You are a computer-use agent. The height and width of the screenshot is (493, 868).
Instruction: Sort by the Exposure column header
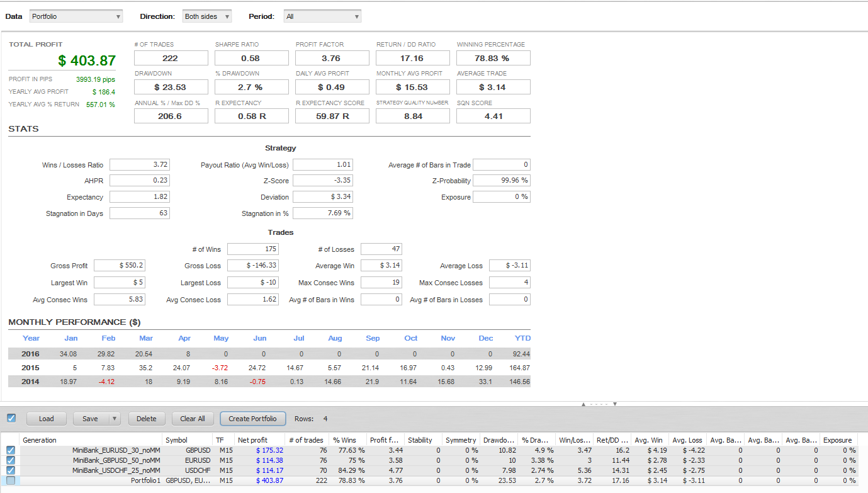(x=838, y=440)
